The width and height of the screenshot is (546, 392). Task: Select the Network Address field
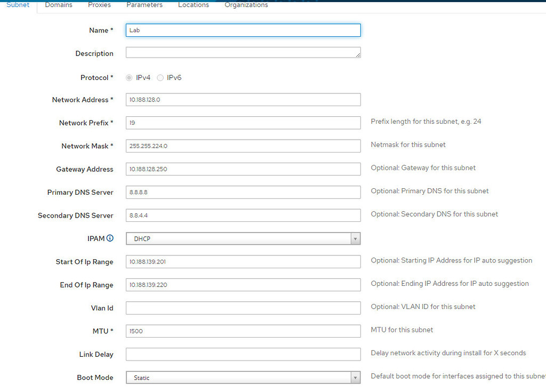click(243, 99)
